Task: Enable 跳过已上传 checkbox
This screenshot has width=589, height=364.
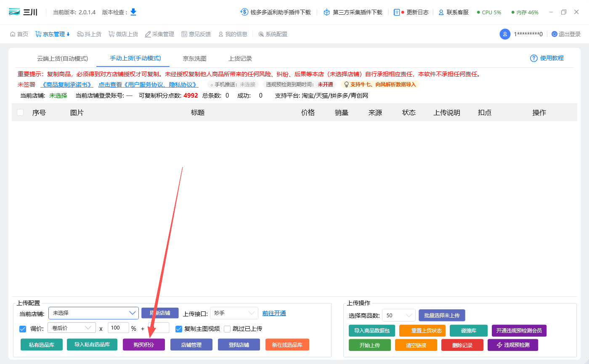Action: click(x=227, y=329)
